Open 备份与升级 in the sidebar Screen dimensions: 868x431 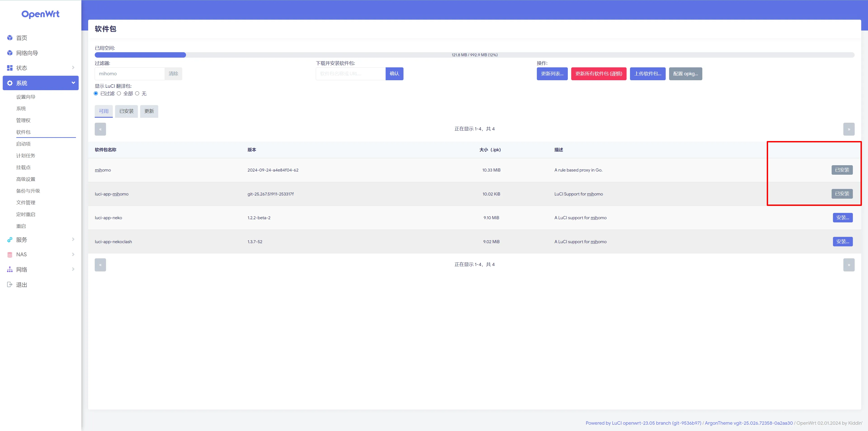28,191
